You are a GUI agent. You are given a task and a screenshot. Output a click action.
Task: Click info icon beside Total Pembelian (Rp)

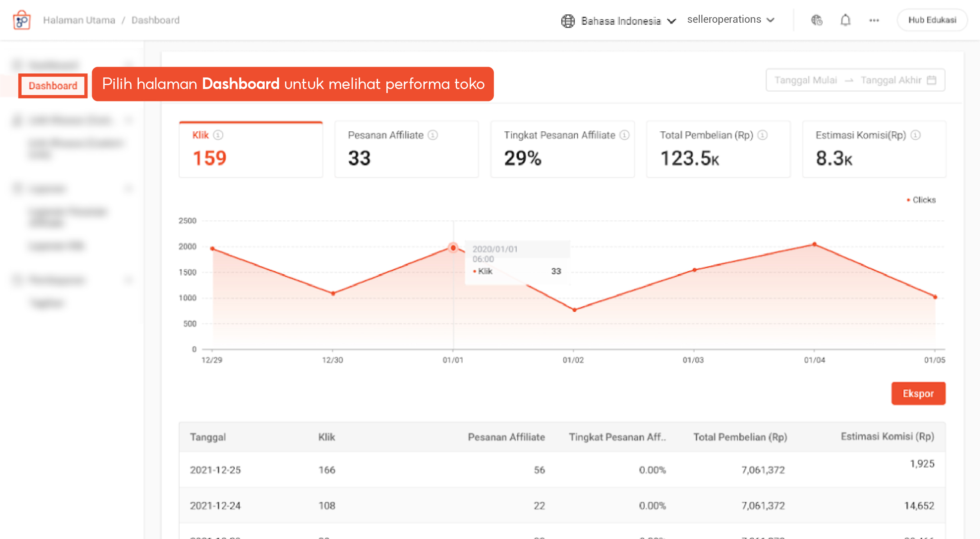[x=762, y=135]
